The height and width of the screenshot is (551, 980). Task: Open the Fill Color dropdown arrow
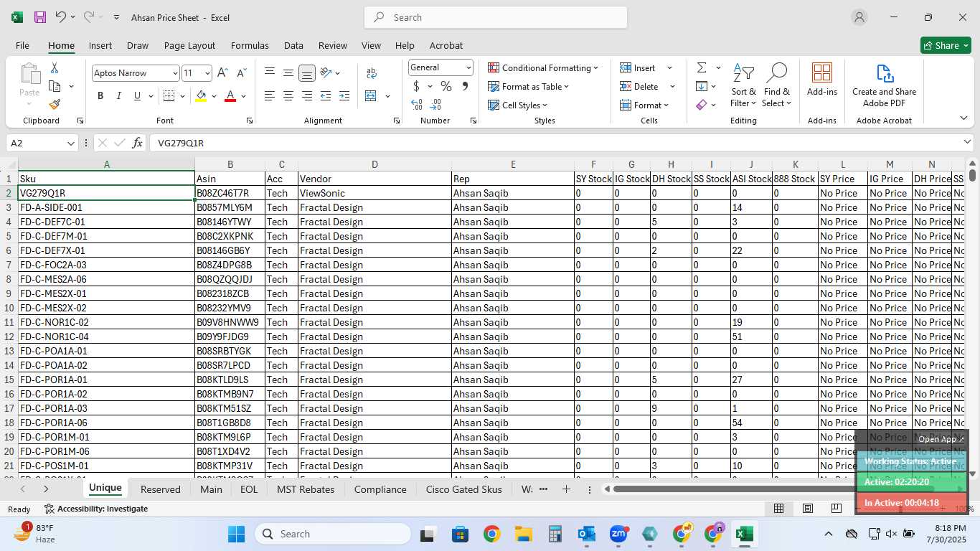click(x=215, y=96)
